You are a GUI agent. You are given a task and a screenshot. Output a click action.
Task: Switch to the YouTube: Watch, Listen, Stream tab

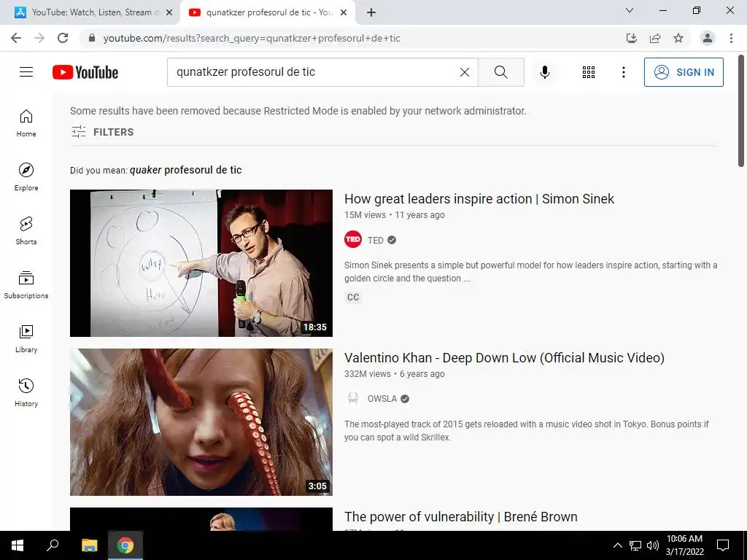[88, 12]
